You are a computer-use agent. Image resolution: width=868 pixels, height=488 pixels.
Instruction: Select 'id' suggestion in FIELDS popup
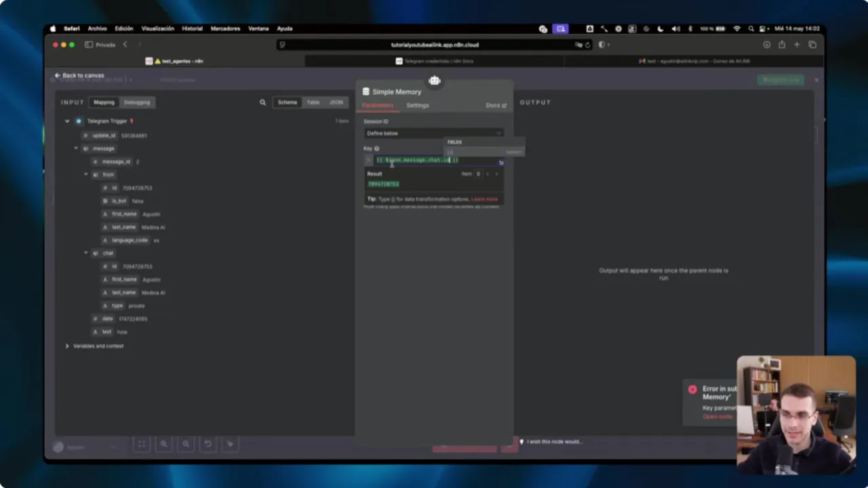click(x=484, y=152)
